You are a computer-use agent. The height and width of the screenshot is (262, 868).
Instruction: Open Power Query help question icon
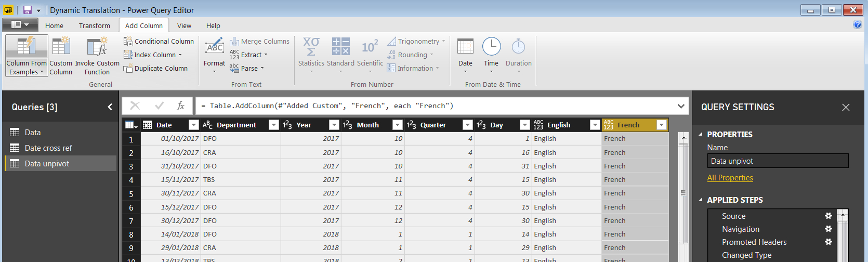pos(857,24)
